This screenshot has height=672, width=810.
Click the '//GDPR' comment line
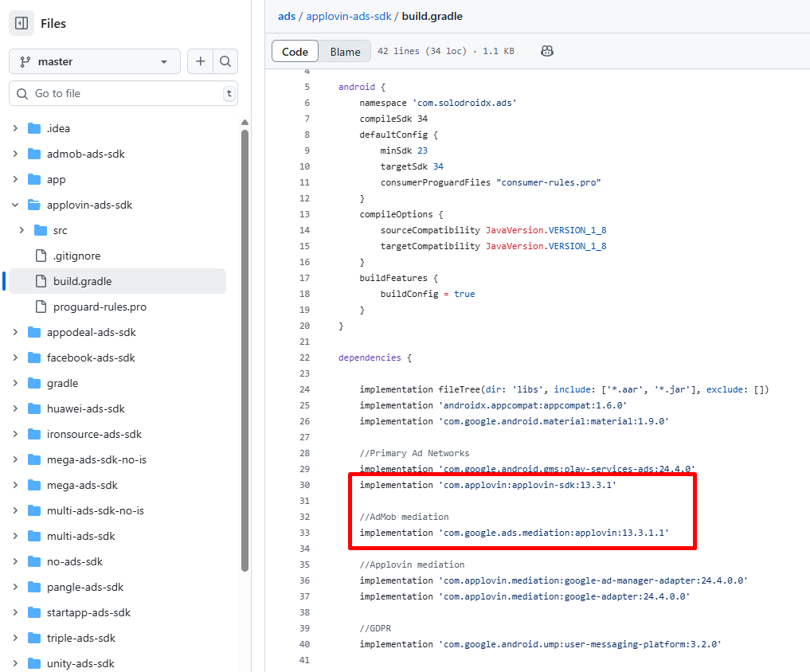pyautogui.click(x=375, y=628)
